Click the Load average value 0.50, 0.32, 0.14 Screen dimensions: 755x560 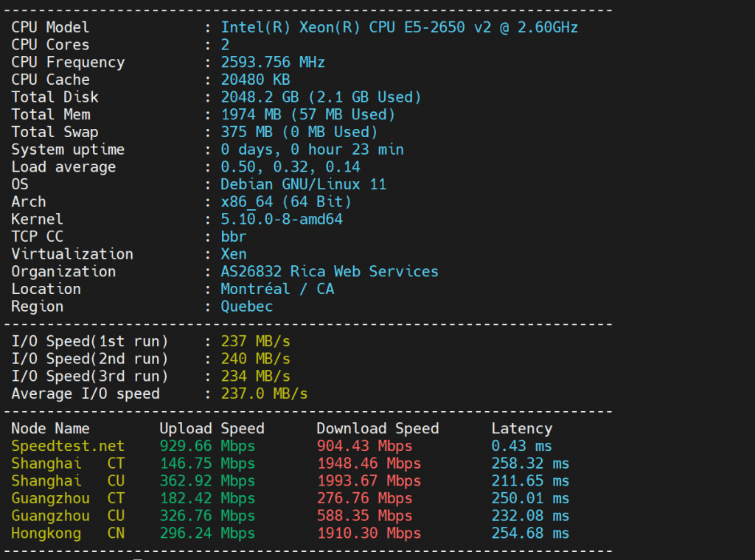[x=290, y=167]
